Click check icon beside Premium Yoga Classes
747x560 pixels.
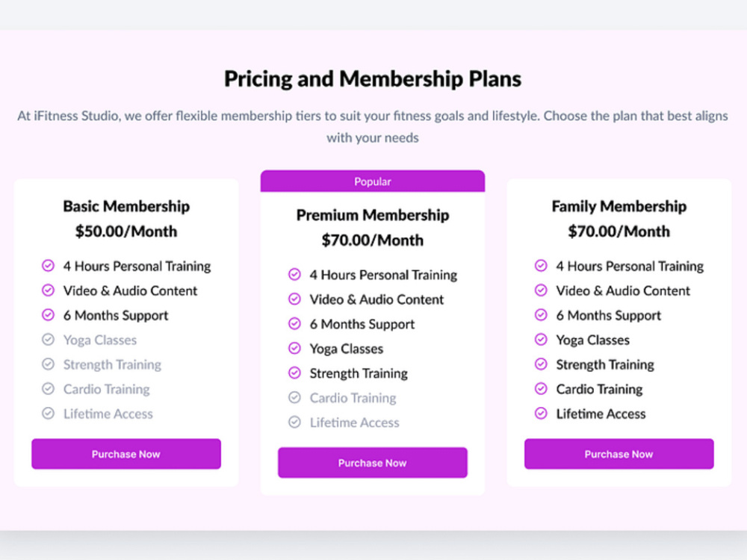[x=294, y=348]
